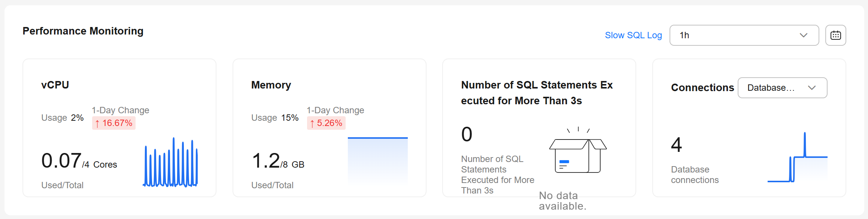Select the vCPU card title
868x219 pixels.
55,85
